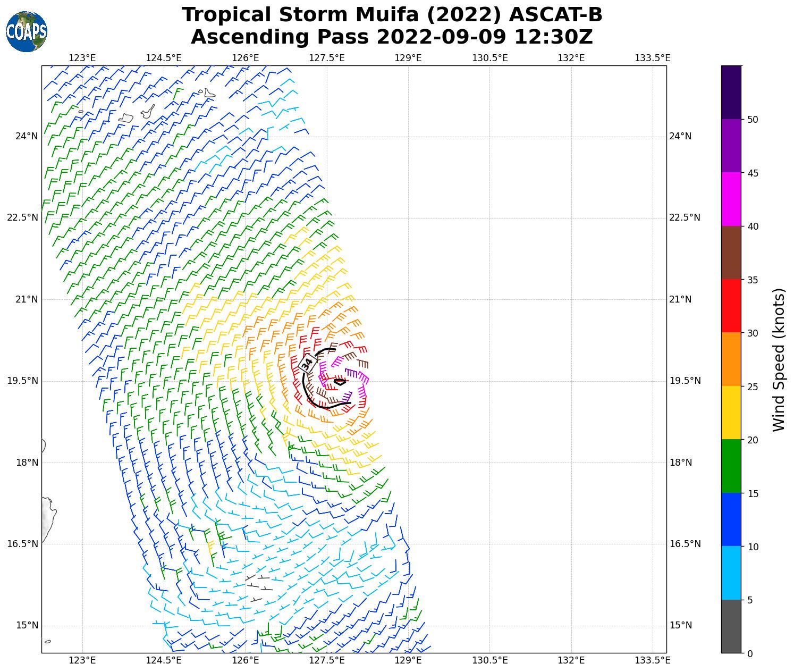The width and height of the screenshot is (794, 672).
Task: Click the 34-knot contour label box
Action: [308, 364]
